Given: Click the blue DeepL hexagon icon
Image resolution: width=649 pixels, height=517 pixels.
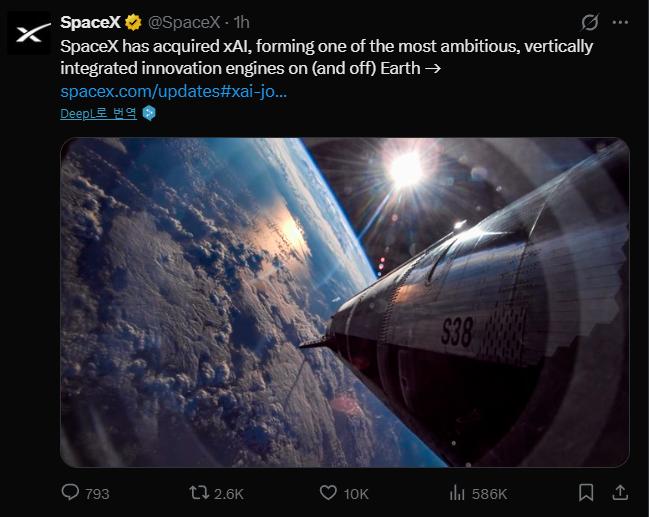Looking at the screenshot, I should tap(149, 113).
